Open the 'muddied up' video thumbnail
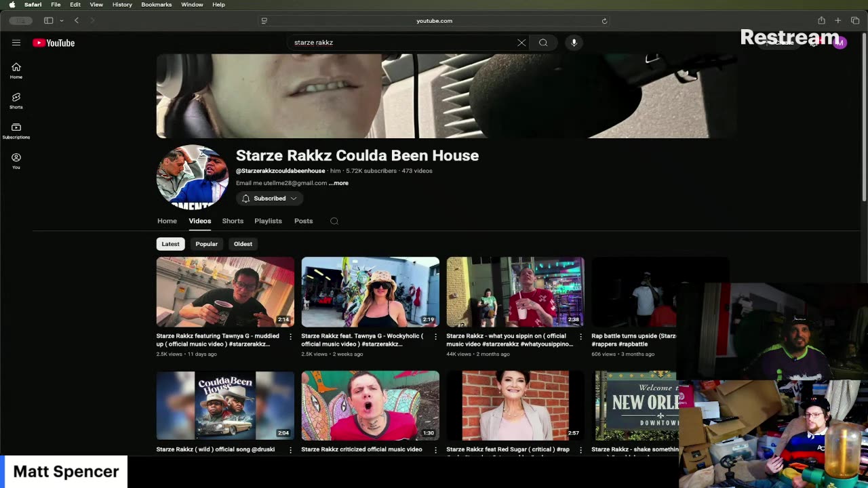 point(225,292)
